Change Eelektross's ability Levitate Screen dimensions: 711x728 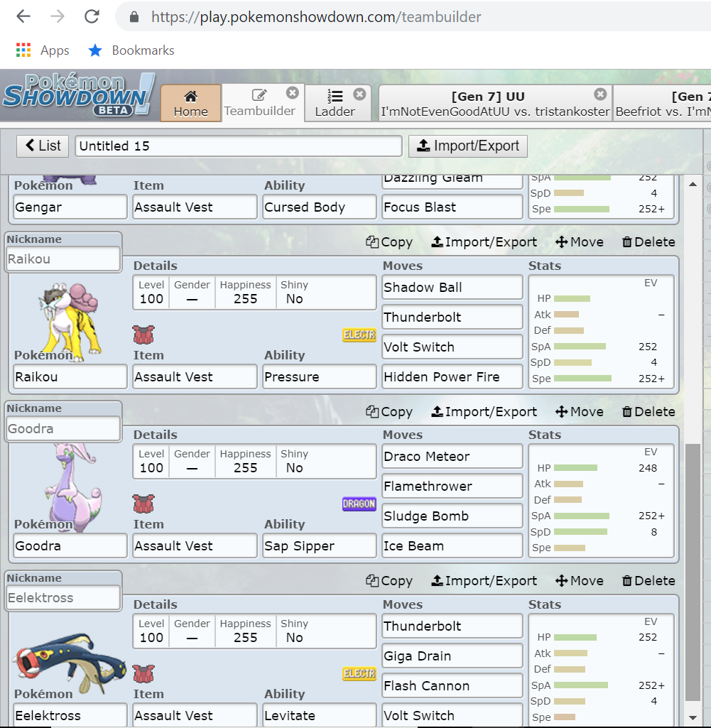(319, 715)
